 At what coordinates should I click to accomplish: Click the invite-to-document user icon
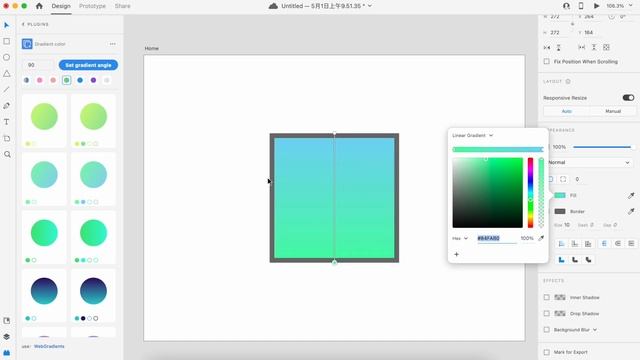click(566, 6)
